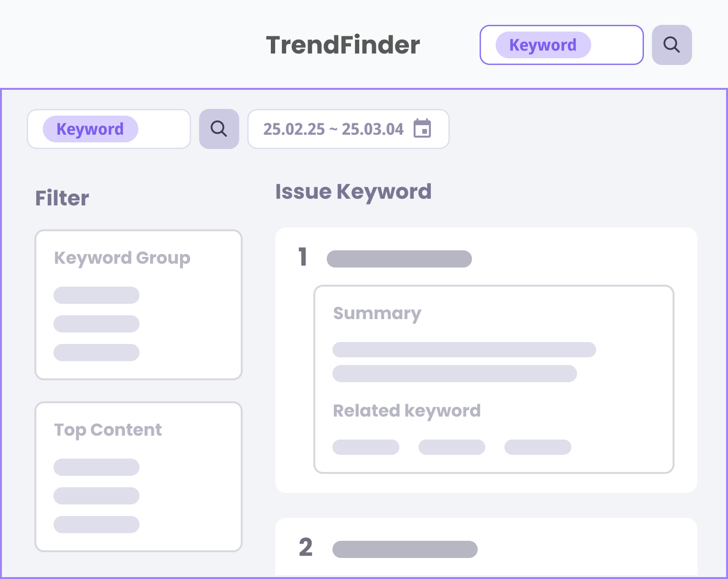The height and width of the screenshot is (579, 728).
Task: Click the search magnifier icon in header
Action: pos(672,45)
